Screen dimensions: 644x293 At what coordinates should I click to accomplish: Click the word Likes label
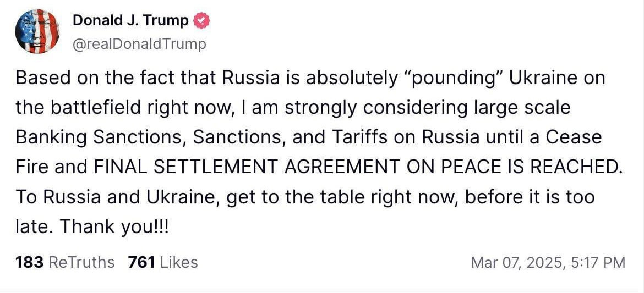point(179,262)
